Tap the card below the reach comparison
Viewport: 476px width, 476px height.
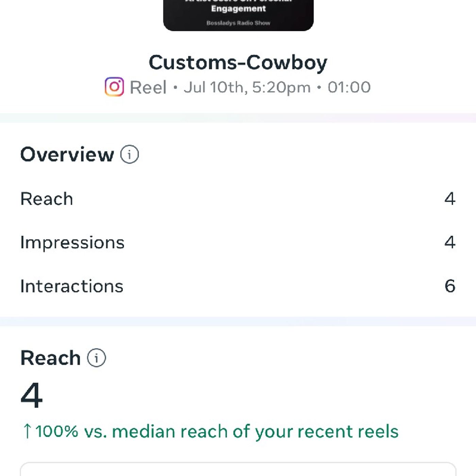[238, 469]
